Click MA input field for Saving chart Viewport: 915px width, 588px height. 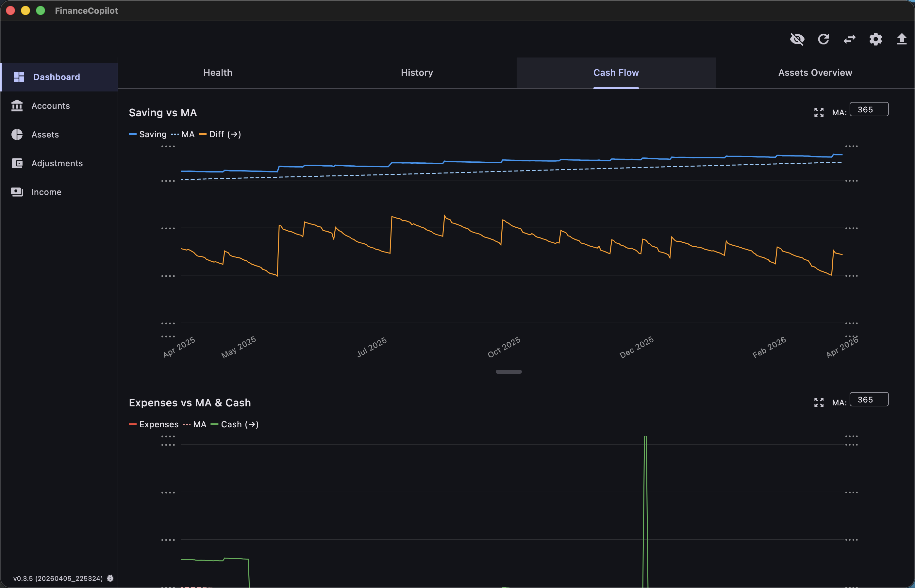[869, 109]
